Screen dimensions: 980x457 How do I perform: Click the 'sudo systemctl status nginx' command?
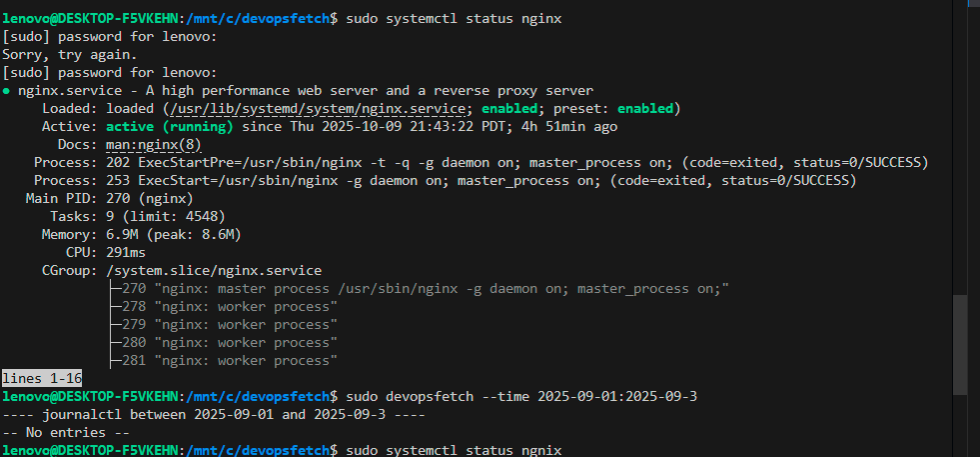454,19
